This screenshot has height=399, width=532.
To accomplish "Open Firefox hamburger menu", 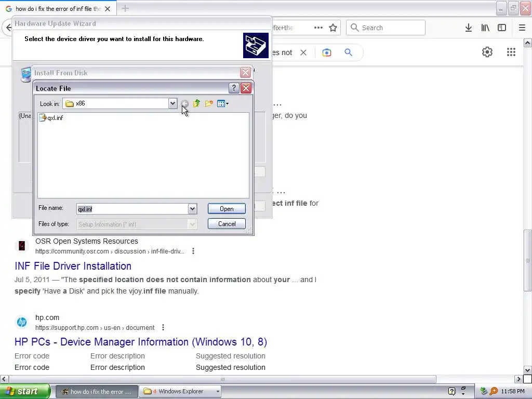I will 522,28.
